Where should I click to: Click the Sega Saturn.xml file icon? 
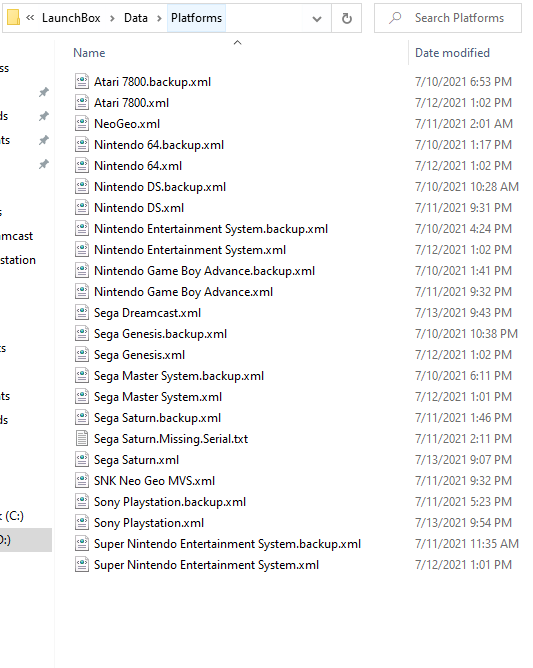pyautogui.click(x=82, y=460)
